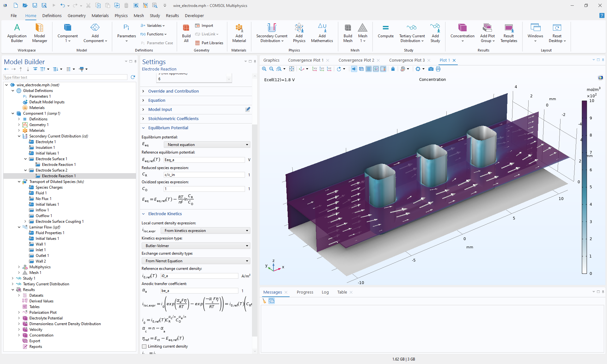The image size is (607, 364).
Task: Click Print icon in graphics toolbar
Action: pyautogui.click(x=438, y=69)
